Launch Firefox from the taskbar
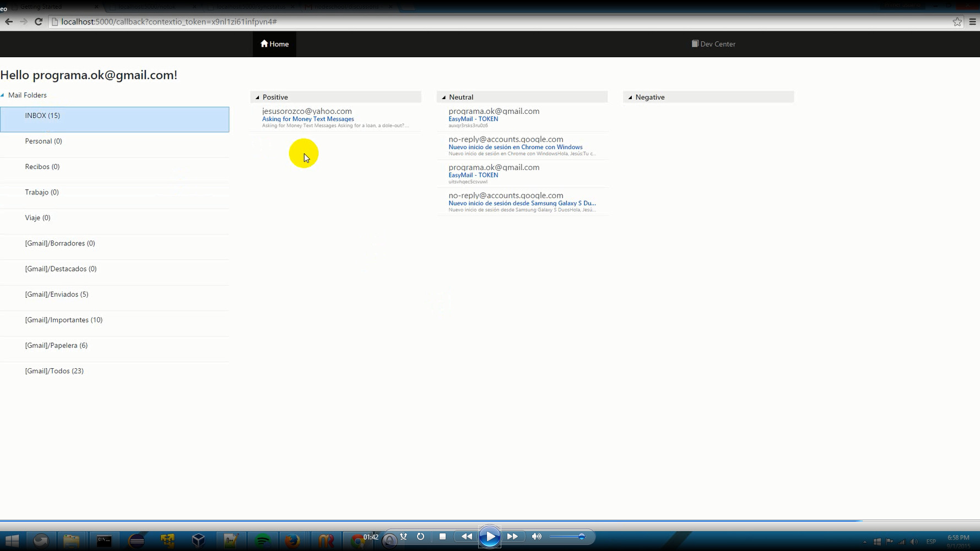 coord(293,540)
